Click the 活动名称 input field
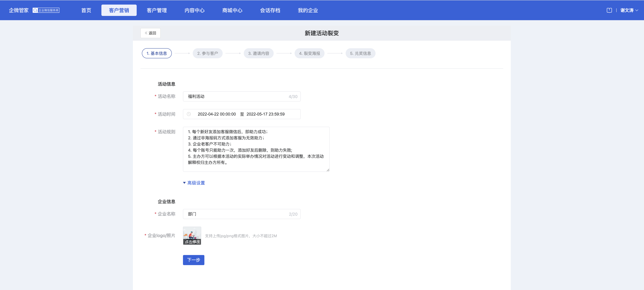The height and width of the screenshot is (290, 644). [x=242, y=97]
